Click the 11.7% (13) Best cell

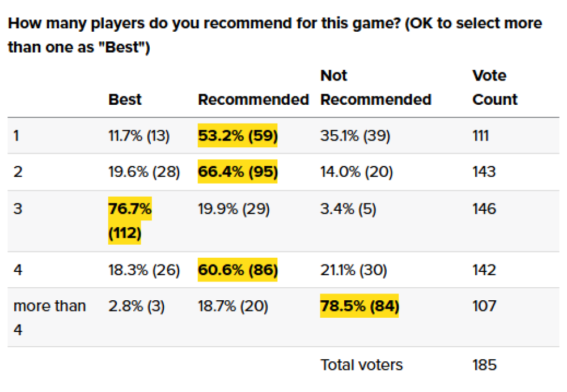[x=139, y=136]
